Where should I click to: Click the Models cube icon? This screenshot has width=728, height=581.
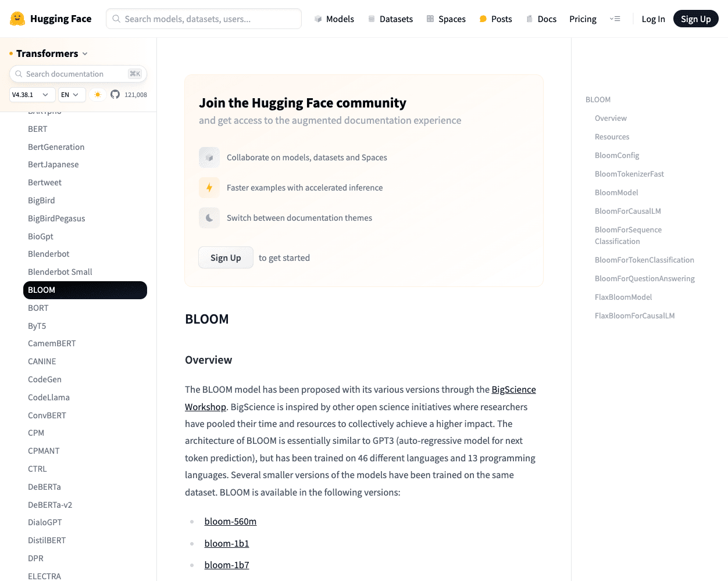point(318,19)
